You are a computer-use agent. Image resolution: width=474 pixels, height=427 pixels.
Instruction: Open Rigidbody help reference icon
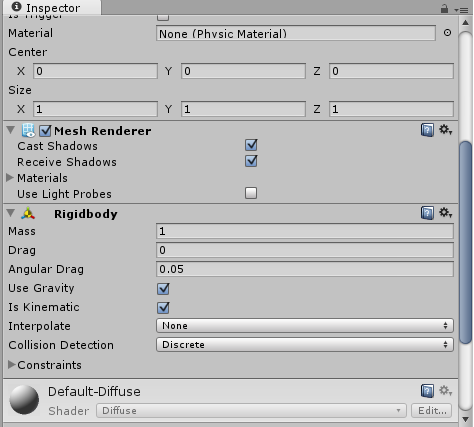[427, 213]
